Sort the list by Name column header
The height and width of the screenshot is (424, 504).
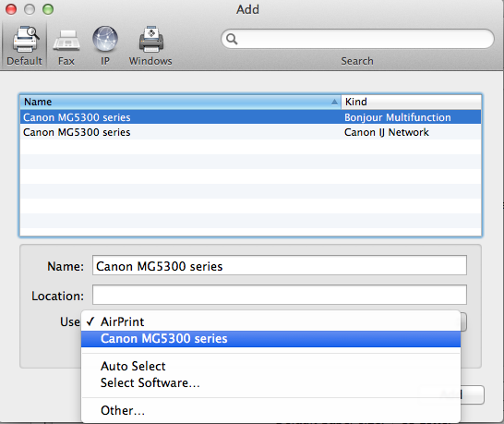coord(180,102)
